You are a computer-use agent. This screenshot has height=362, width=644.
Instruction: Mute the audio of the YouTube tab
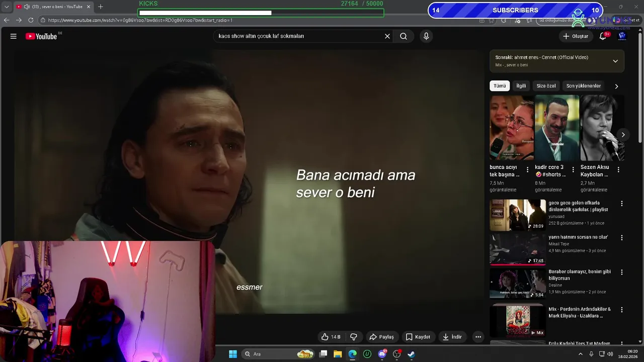[26, 7]
